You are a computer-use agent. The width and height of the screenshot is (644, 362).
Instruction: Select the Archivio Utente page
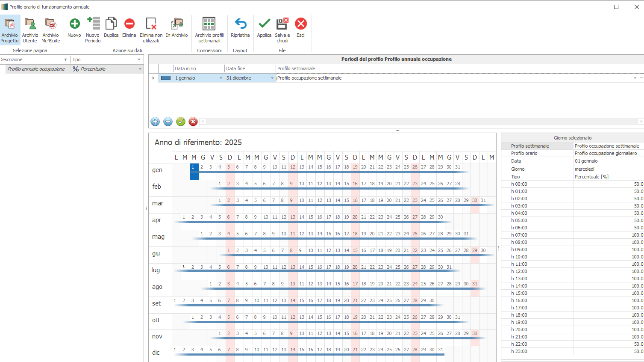30,24
